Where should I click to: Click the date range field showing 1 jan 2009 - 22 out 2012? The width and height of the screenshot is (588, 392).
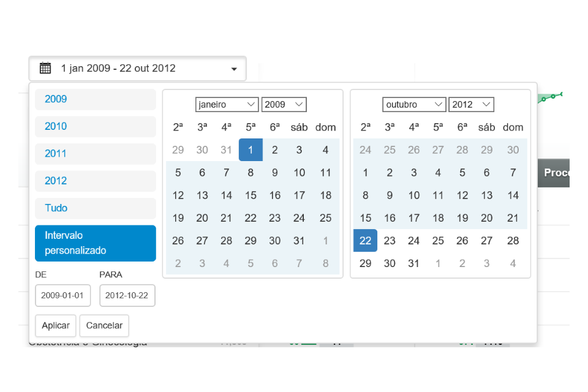138,69
